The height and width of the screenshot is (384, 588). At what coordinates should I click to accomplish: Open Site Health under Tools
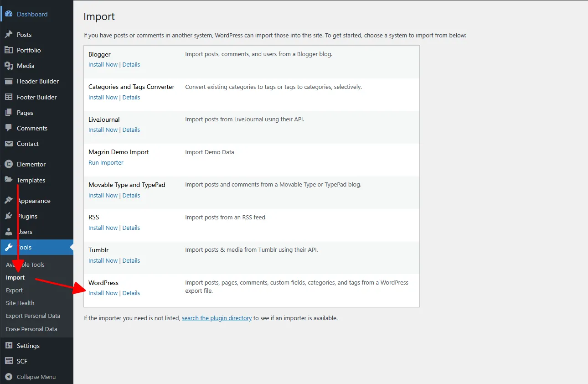(x=20, y=303)
